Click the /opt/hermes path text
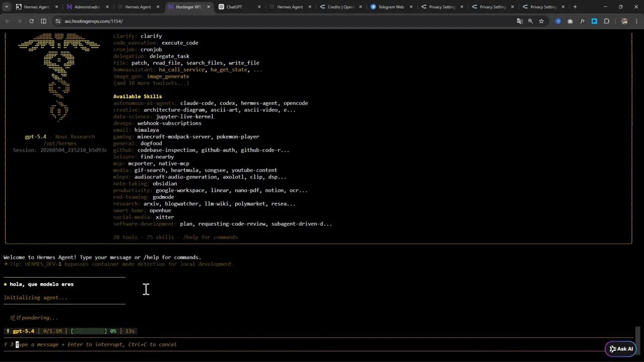Viewport: 644px width, 362px height. [59, 143]
